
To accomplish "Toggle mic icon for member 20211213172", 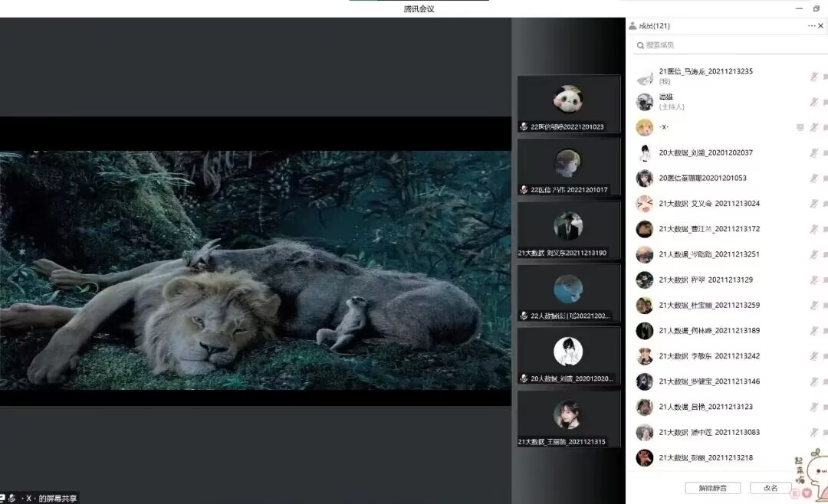I will (x=813, y=229).
